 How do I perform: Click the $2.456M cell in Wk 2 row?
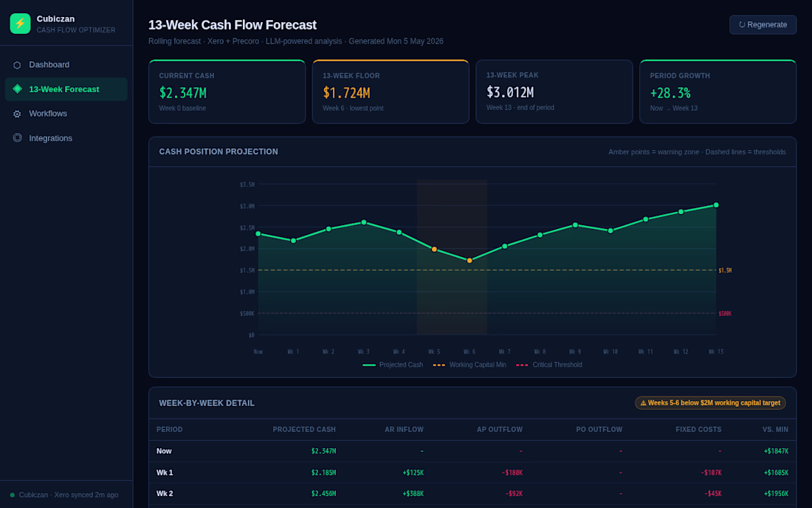pyautogui.click(x=323, y=494)
